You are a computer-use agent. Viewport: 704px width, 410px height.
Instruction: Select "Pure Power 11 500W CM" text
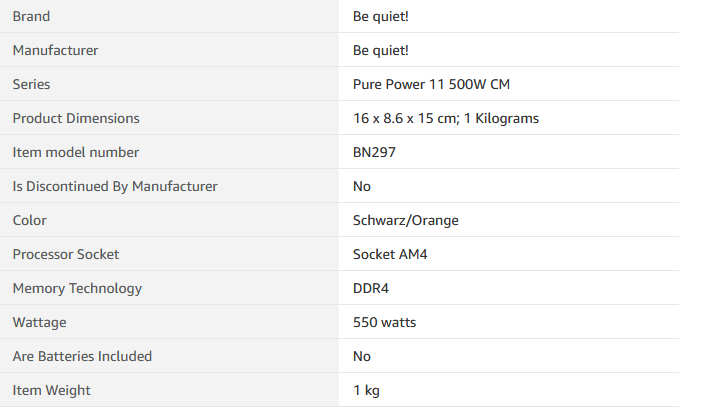431,84
